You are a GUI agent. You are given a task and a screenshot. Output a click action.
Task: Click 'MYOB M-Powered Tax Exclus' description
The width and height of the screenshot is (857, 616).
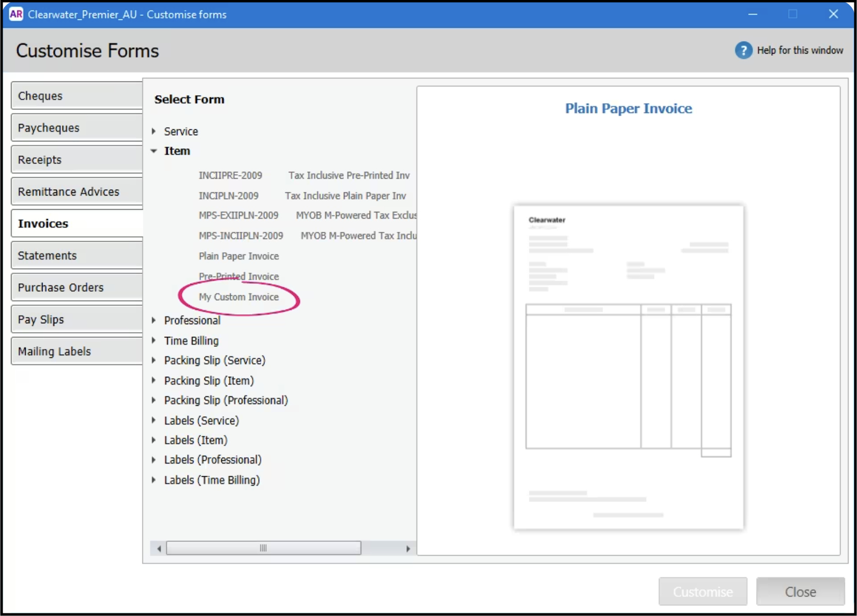pos(356,215)
